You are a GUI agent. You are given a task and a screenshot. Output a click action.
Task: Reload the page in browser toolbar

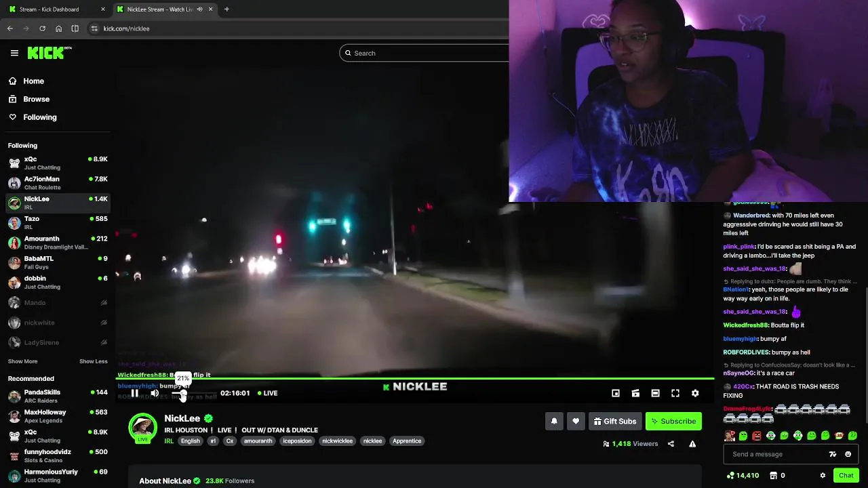[42, 28]
